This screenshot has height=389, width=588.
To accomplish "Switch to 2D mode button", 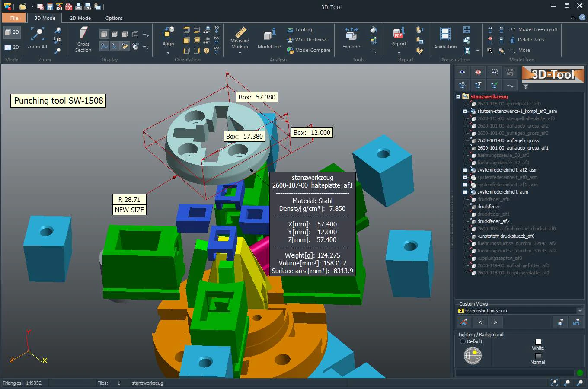I will [x=12, y=47].
